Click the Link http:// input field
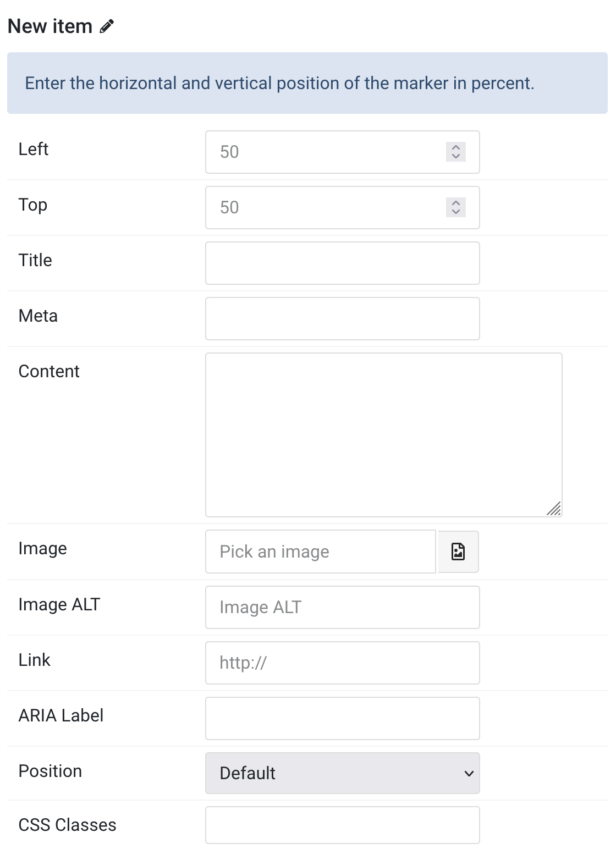 [343, 663]
